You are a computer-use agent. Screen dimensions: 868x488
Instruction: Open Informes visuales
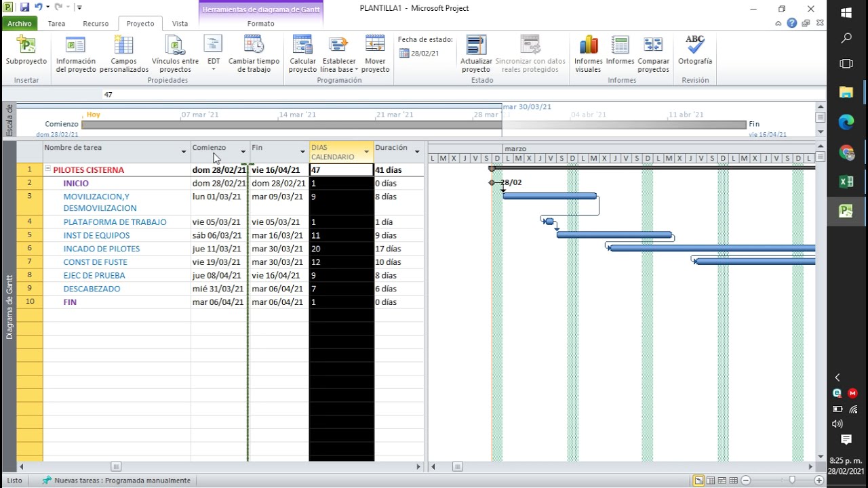pyautogui.click(x=588, y=53)
